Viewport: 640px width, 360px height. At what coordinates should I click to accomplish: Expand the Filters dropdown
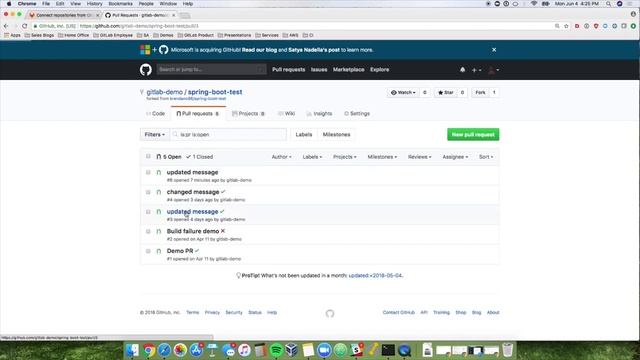155,134
